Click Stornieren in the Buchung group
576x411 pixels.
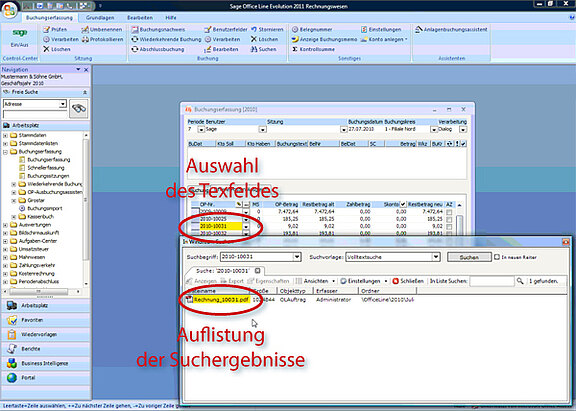(x=267, y=29)
